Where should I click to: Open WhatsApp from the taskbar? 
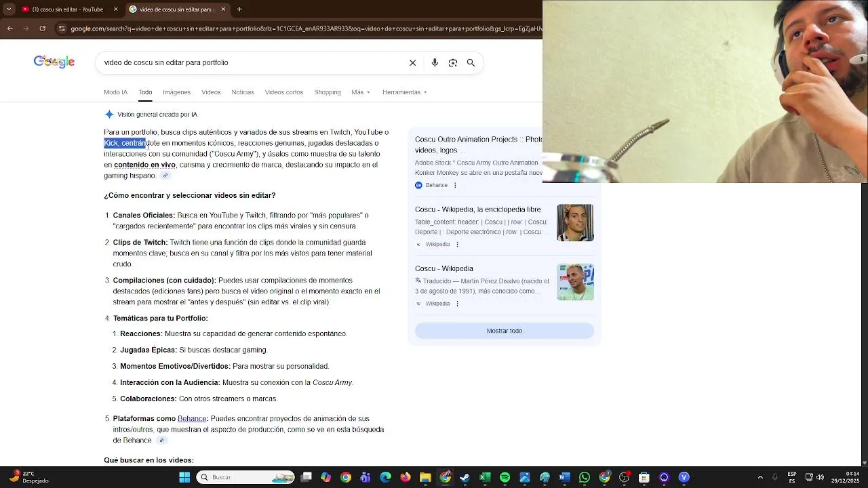coord(585,477)
